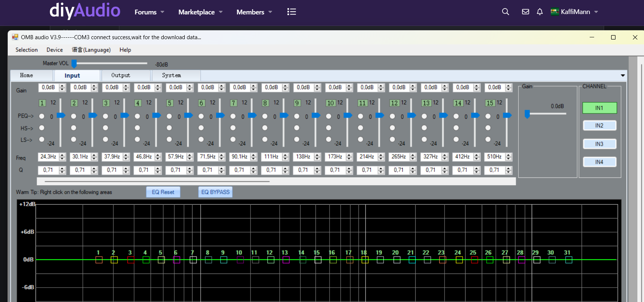Adjust the 24,3Hz frequency stepper arrows
This screenshot has width=644, height=302.
click(62, 157)
